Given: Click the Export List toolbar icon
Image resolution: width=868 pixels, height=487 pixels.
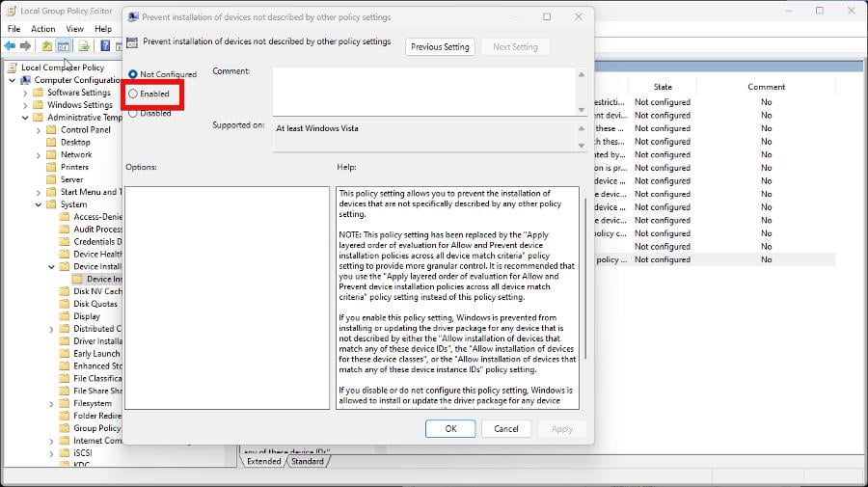Looking at the screenshot, I should pos(84,46).
